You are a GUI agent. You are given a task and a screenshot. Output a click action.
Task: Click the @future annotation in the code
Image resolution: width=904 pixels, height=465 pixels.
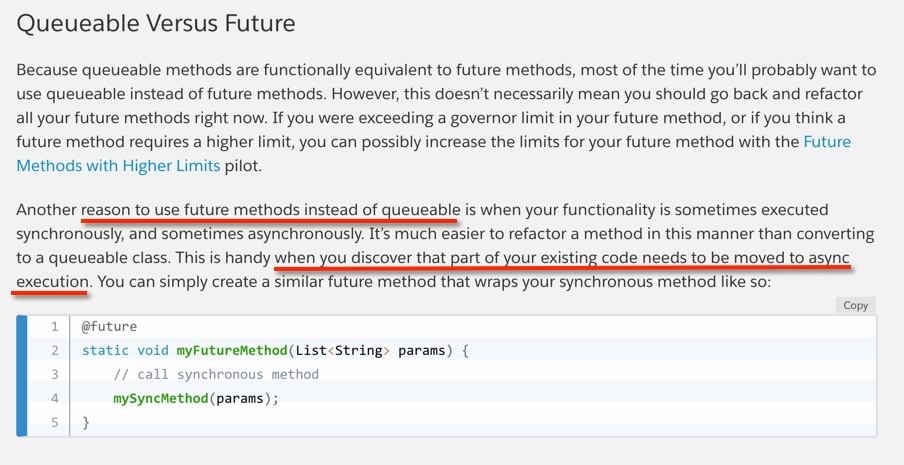click(x=110, y=326)
